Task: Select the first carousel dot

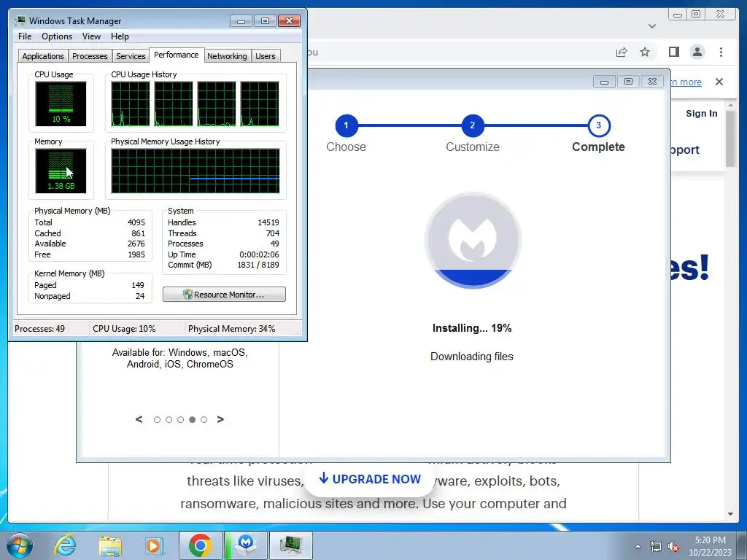Action: tap(158, 419)
